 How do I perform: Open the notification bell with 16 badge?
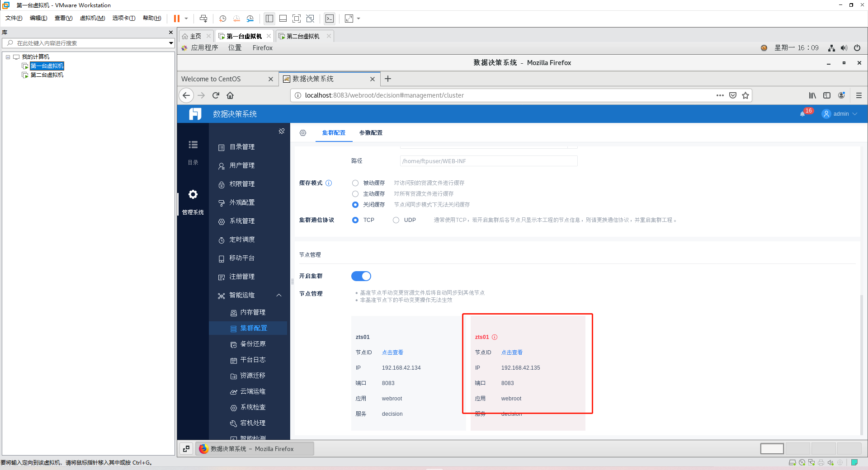coord(802,114)
